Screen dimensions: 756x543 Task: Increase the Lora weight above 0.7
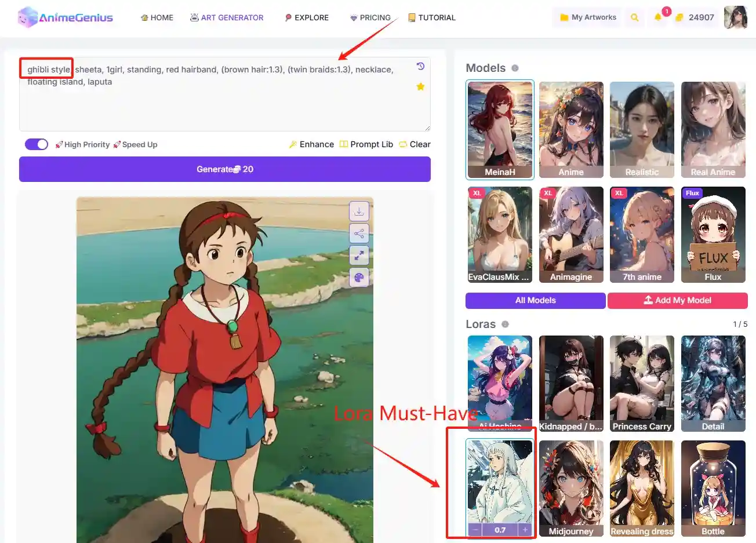coord(525,529)
